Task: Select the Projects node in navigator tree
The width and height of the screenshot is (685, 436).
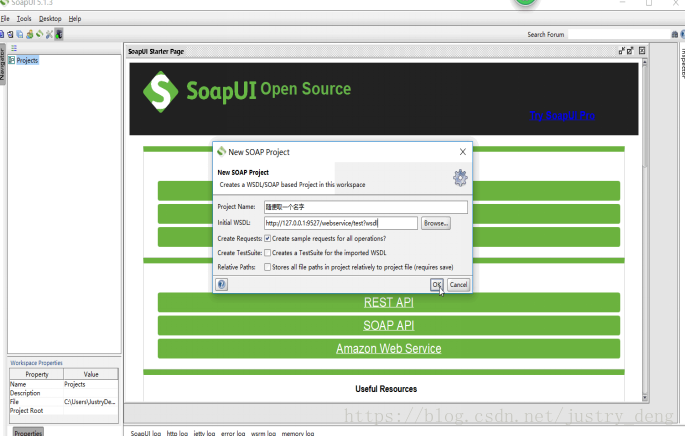Action: (27, 60)
